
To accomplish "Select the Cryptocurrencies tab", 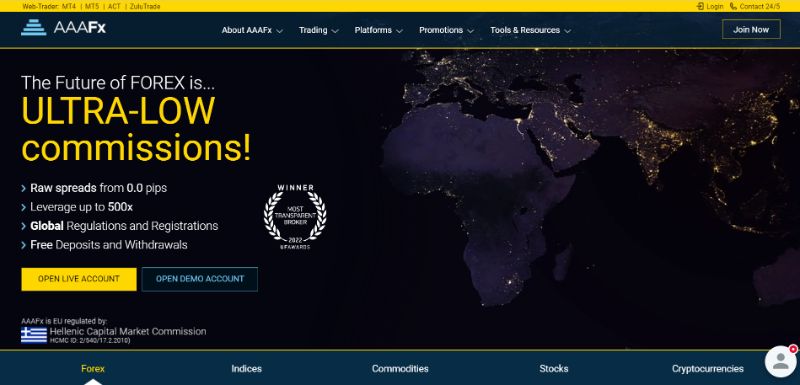I will (x=707, y=368).
